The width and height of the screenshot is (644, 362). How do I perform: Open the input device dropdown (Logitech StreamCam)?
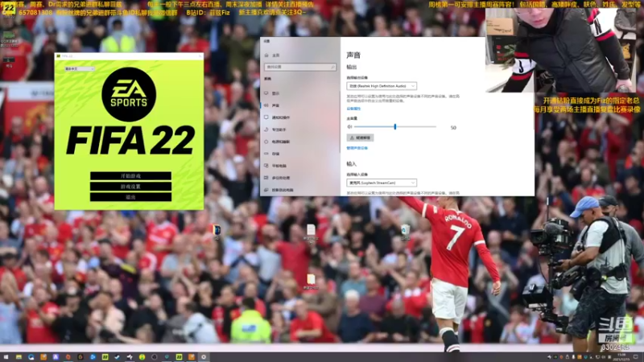point(382,183)
